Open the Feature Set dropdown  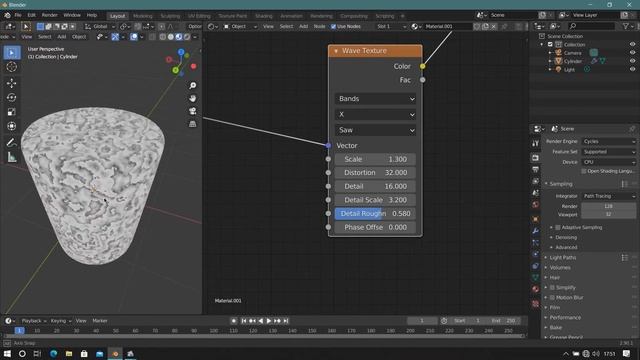tap(609, 152)
